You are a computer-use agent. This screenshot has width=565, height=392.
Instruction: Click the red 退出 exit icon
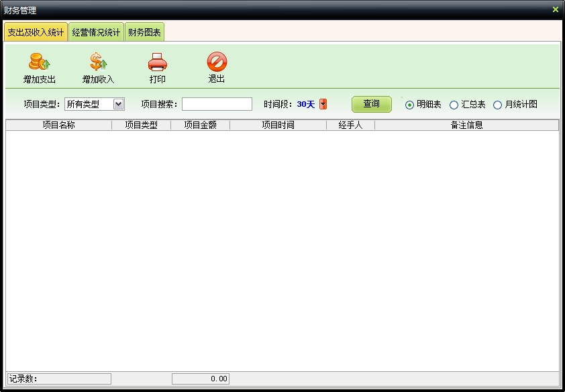(x=216, y=62)
